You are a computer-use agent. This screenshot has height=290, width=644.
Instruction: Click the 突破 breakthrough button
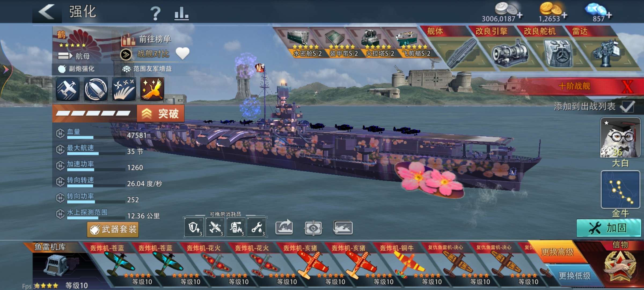click(161, 114)
